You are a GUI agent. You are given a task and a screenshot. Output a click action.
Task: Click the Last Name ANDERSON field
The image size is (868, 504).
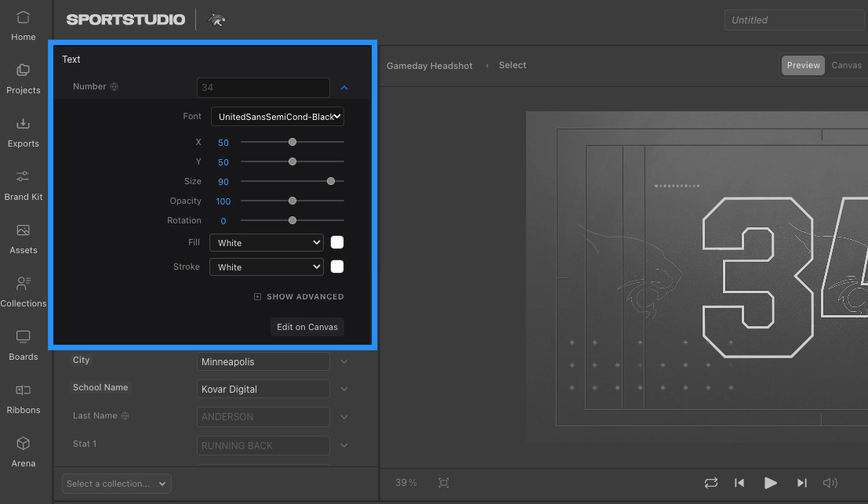click(x=263, y=417)
